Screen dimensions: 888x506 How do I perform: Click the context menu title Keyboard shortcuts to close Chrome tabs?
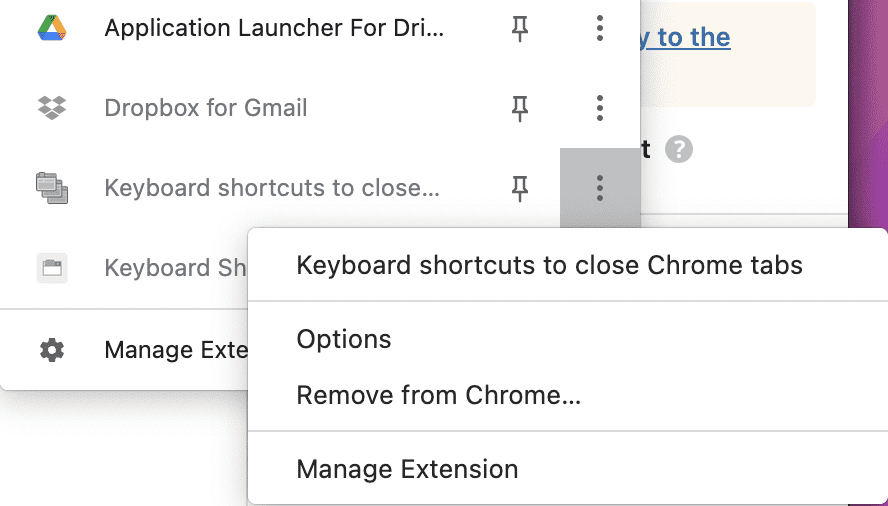click(549, 266)
